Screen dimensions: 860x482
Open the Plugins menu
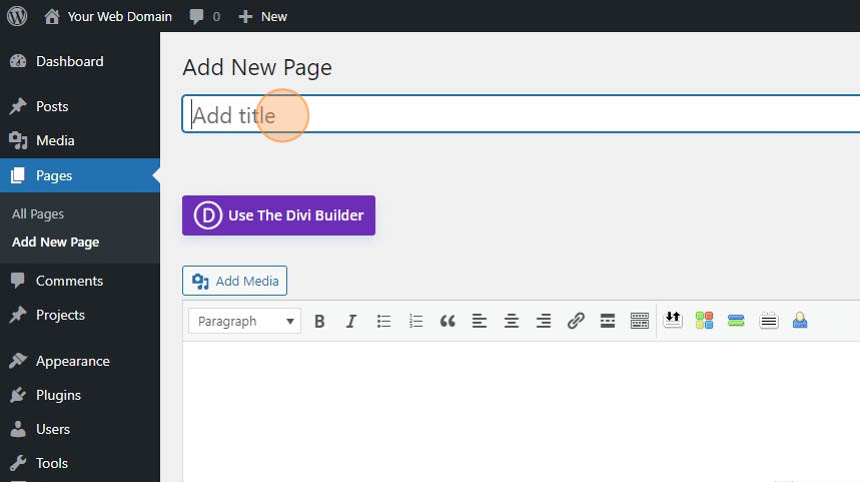coord(58,395)
